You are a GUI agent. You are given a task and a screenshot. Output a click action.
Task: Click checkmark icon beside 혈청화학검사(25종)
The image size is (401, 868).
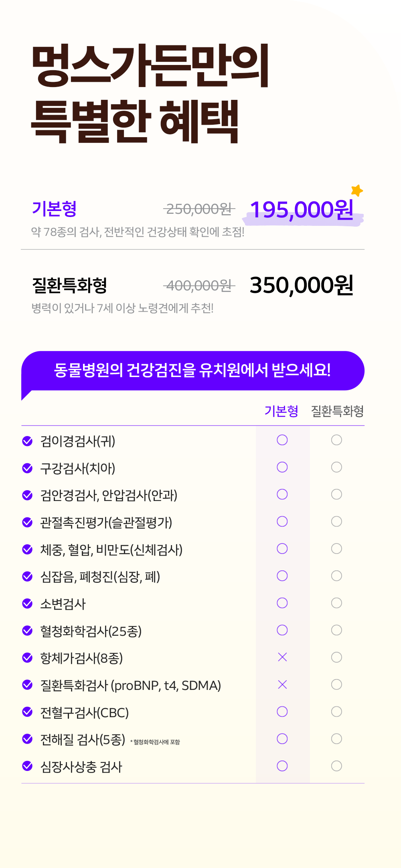(27, 631)
